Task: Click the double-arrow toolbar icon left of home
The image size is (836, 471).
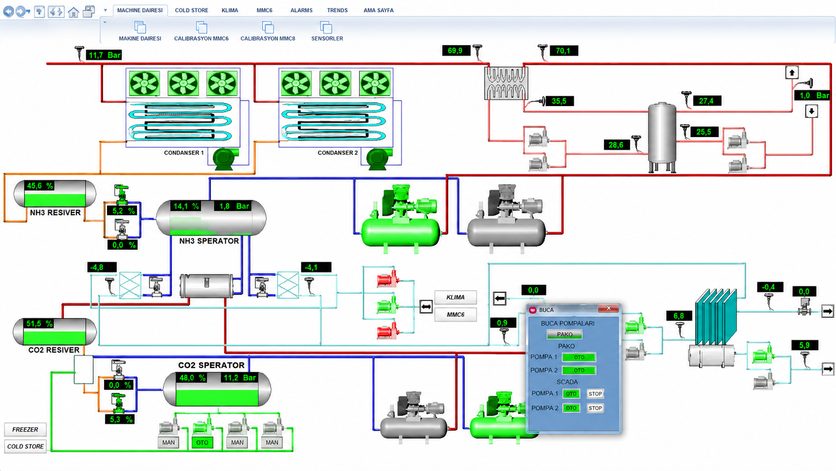Action: coord(56,11)
